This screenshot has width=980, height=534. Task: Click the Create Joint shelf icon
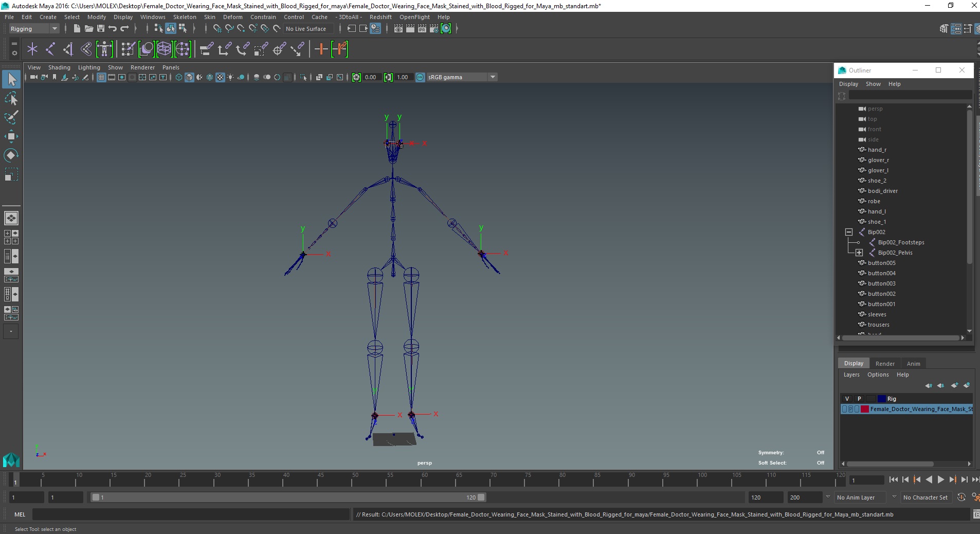coord(50,49)
